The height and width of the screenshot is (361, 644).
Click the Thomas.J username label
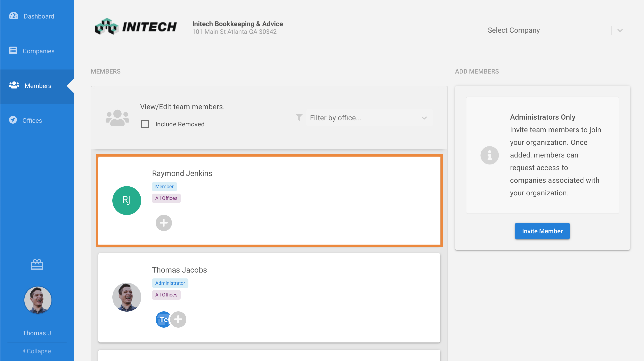(x=37, y=333)
